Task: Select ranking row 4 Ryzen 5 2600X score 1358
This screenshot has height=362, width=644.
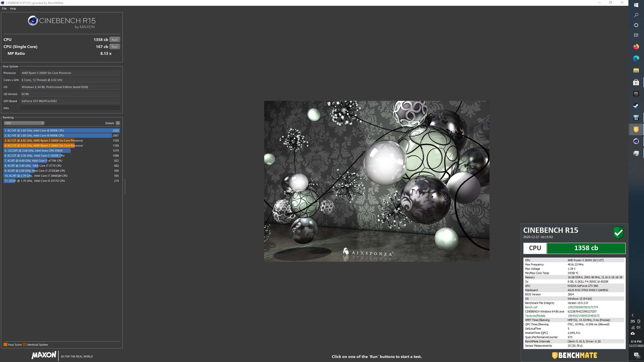Action: click(62, 146)
